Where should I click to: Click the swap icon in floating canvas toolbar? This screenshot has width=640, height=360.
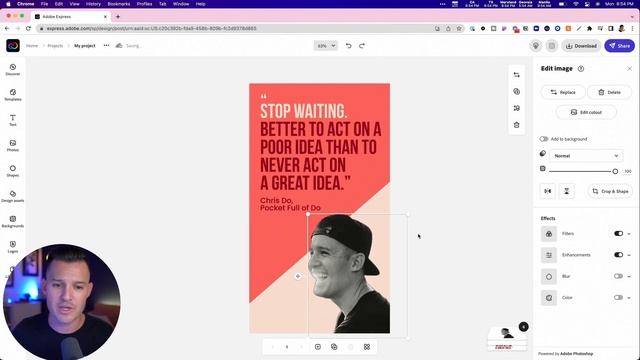(x=516, y=75)
